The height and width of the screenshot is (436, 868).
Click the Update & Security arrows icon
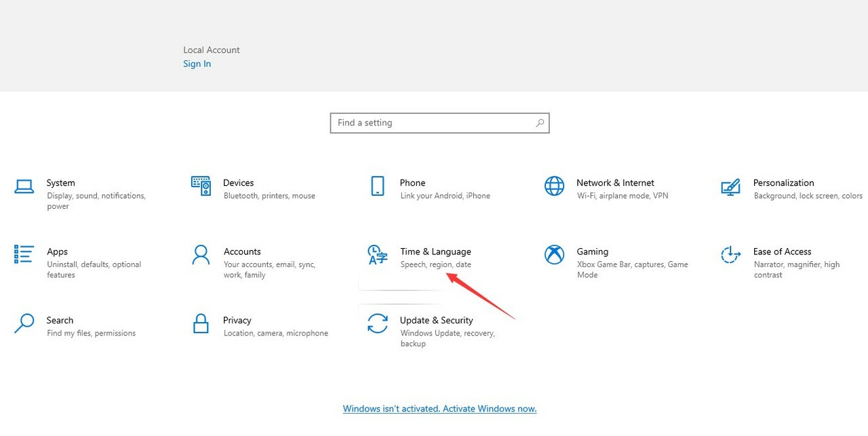pos(377,323)
